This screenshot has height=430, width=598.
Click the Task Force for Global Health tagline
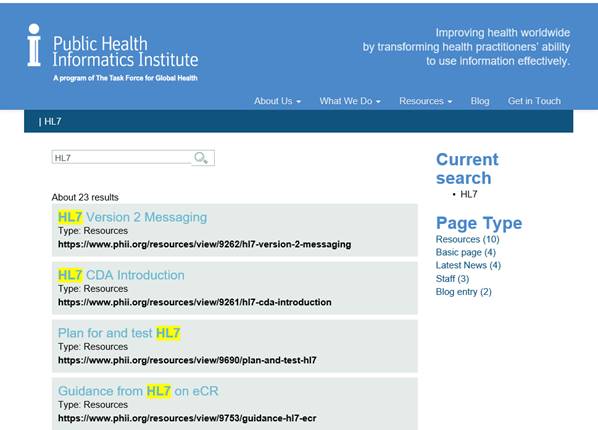(x=125, y=78)
